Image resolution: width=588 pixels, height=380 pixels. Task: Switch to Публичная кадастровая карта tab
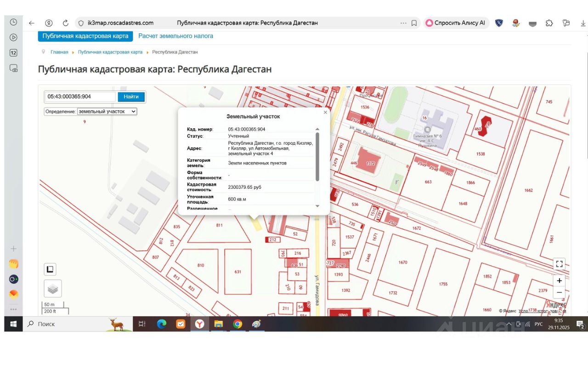85,36
